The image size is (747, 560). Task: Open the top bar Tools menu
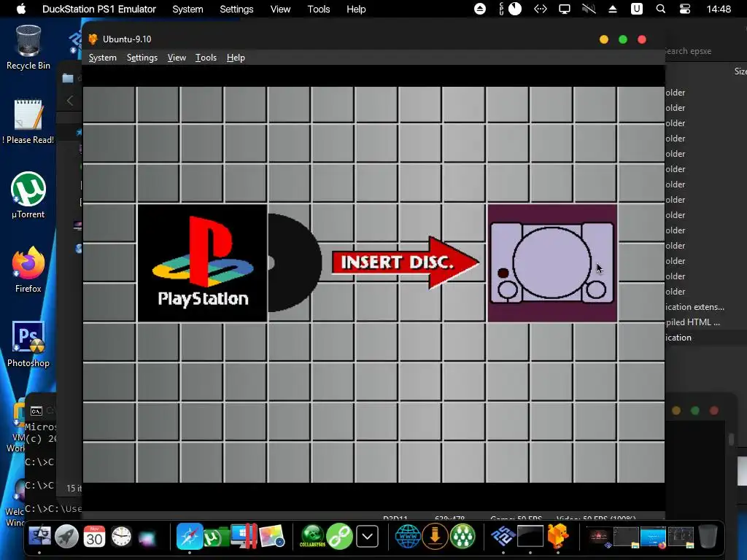(319, 9)
